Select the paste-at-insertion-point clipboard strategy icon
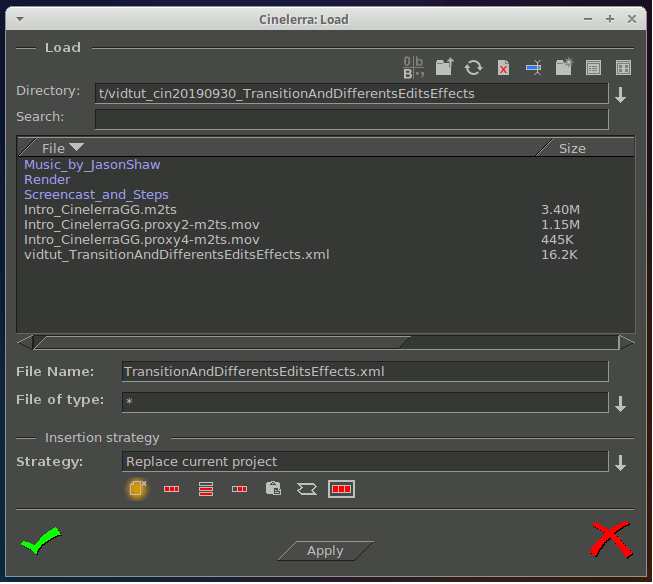The image size is (653, 584). [273, 489]
